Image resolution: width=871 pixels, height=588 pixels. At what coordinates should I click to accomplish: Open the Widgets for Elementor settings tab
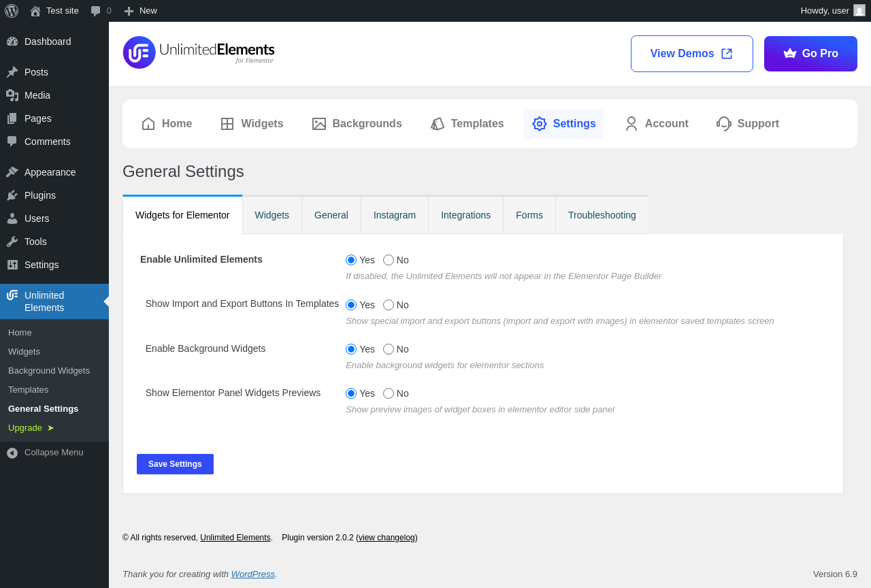[182, 215]
